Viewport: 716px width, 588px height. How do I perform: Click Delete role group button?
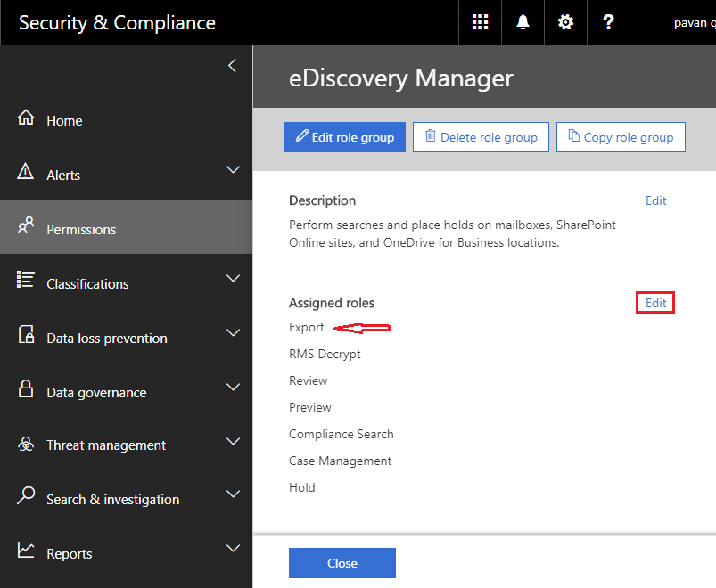click(481, 137)
